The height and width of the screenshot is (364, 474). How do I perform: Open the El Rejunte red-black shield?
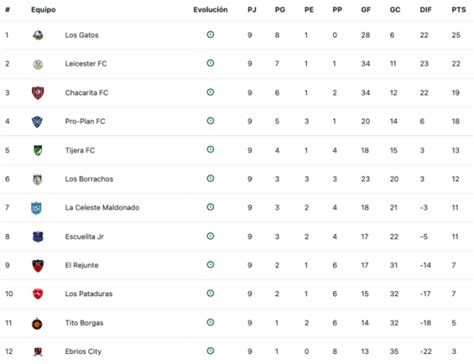pos(38,266)
